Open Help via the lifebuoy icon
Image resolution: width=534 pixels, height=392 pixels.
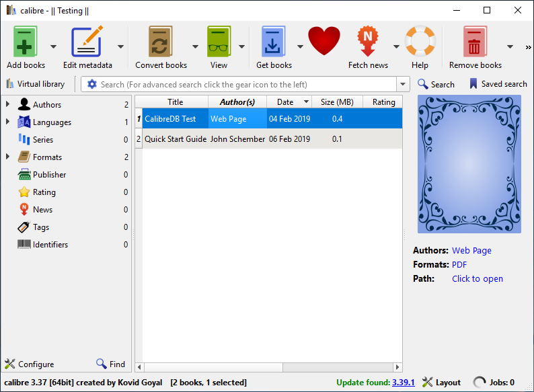pos(420,41)
